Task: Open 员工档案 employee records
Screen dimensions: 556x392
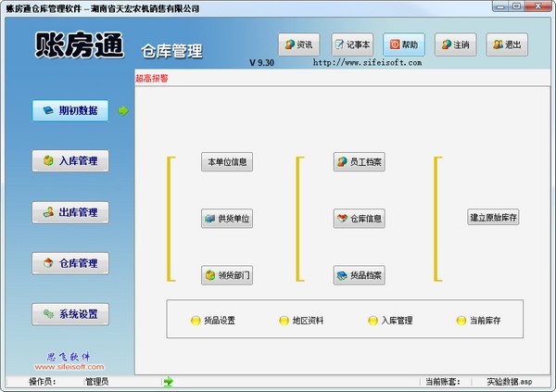Action: click(x=360, y=162)
